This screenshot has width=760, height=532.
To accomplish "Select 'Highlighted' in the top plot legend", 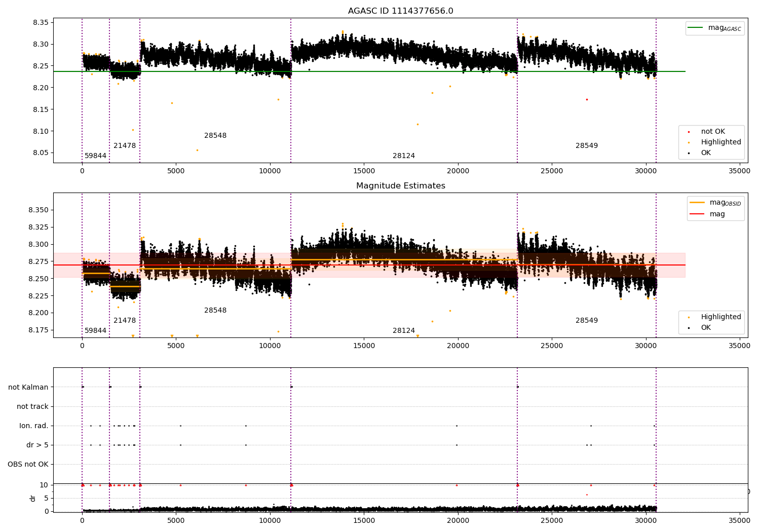I will (x=721, y=142).
